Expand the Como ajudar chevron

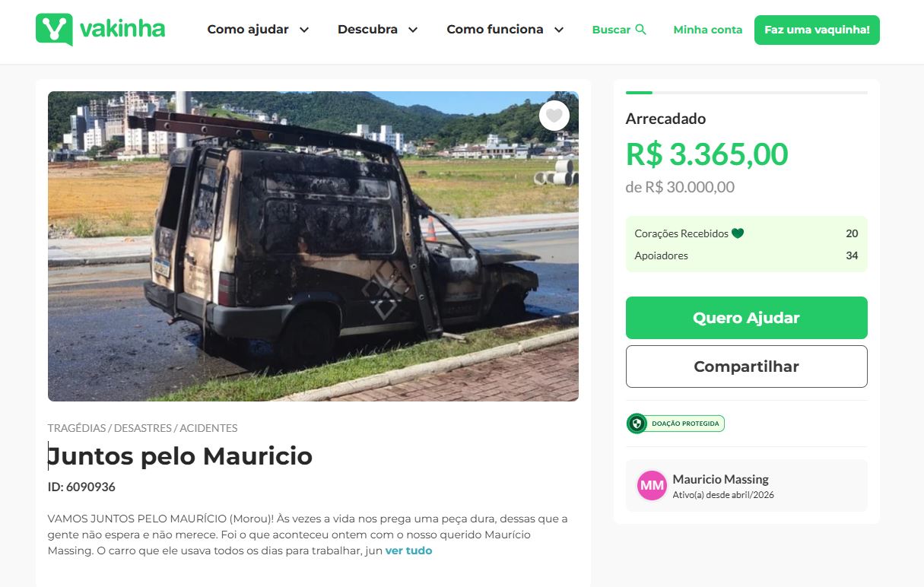tap(304, 30)
